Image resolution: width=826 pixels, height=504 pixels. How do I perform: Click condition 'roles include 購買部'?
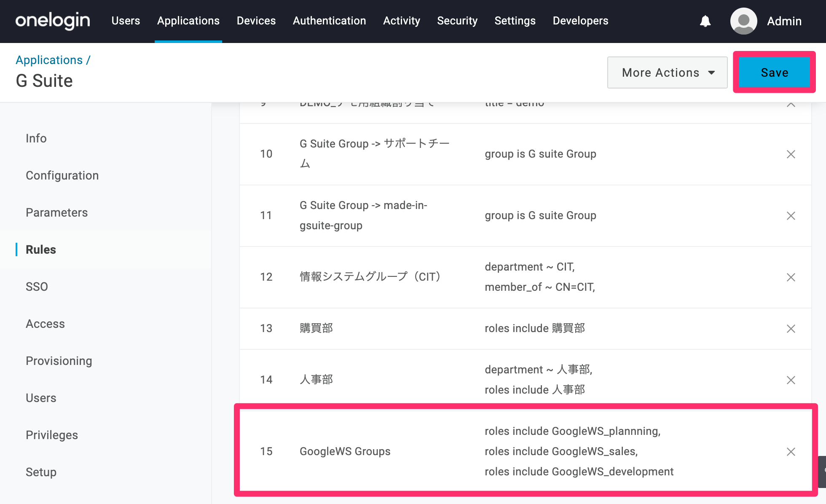click(x=535, y=328)
